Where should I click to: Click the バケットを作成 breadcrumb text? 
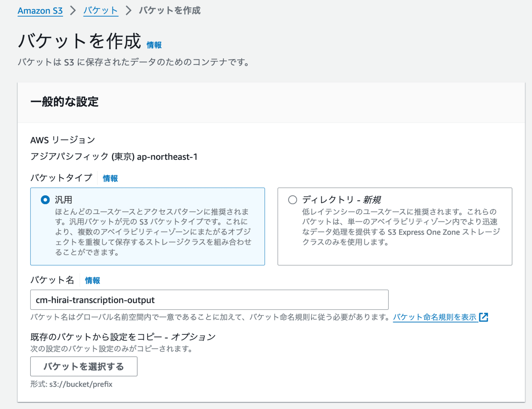click(x=170, y=11)
